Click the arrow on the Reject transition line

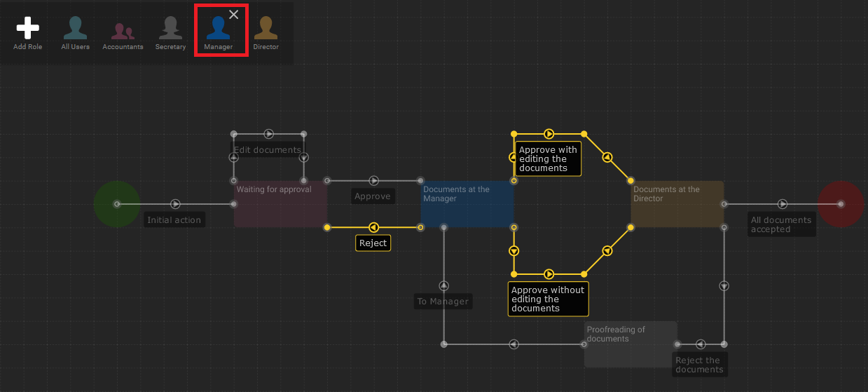tap(373, 227)
